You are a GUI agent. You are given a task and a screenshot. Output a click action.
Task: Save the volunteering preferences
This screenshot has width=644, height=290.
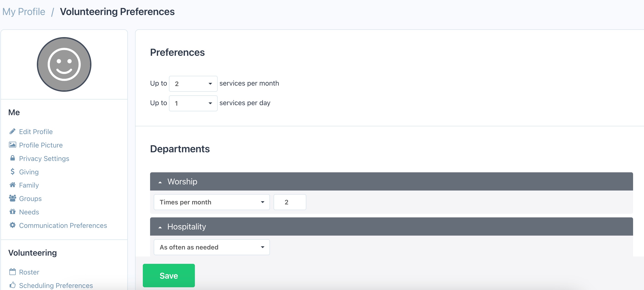(169, 275)
